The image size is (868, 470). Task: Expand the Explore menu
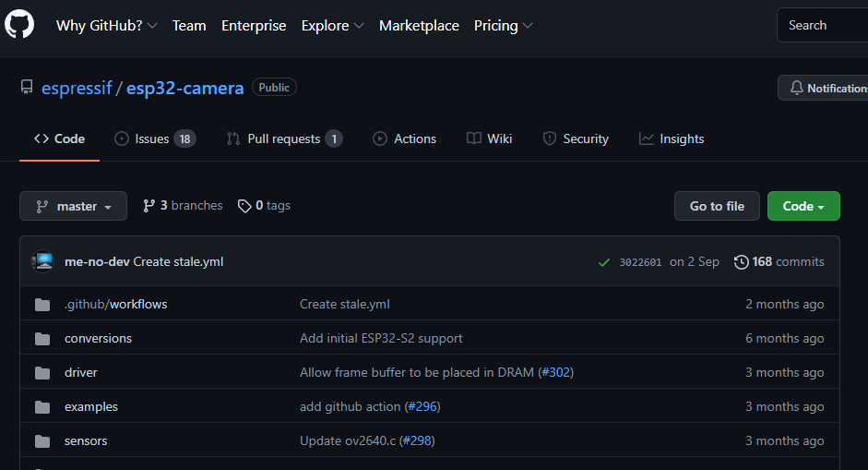point(332,26)
